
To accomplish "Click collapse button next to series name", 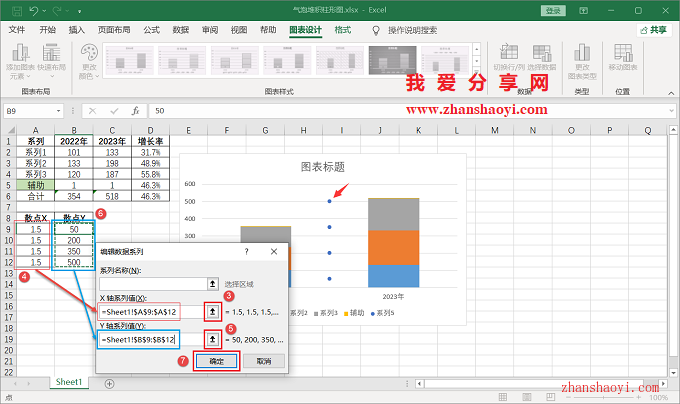I will click(212, 284).
